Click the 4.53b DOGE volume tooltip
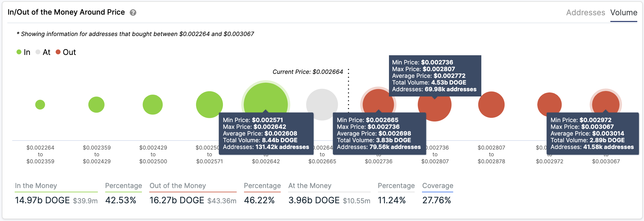 pyautogui.click(x=435, y=76)
